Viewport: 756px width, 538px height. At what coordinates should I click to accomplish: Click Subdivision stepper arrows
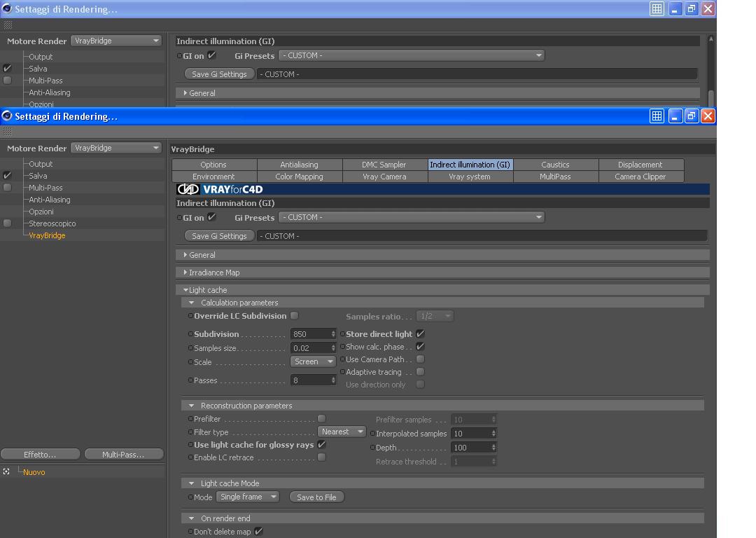pos(333,334)
